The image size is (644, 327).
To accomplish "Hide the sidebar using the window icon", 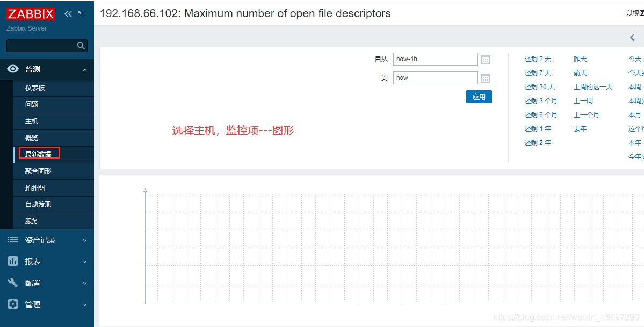I will 81,14.
